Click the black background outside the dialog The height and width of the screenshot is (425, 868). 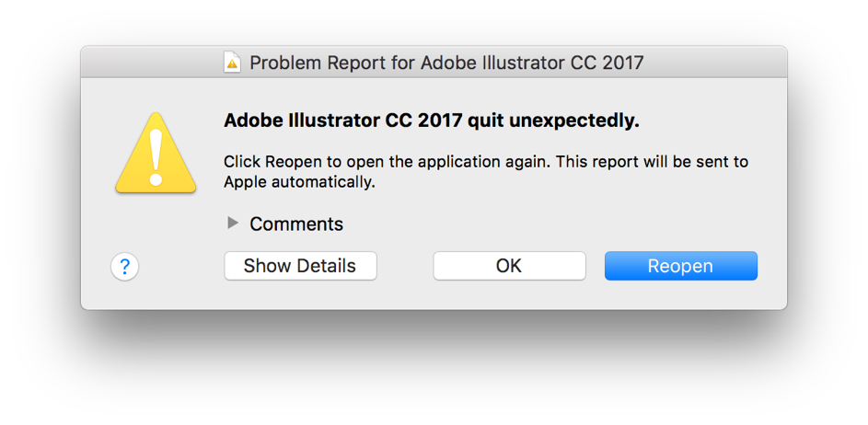(433, 368)
